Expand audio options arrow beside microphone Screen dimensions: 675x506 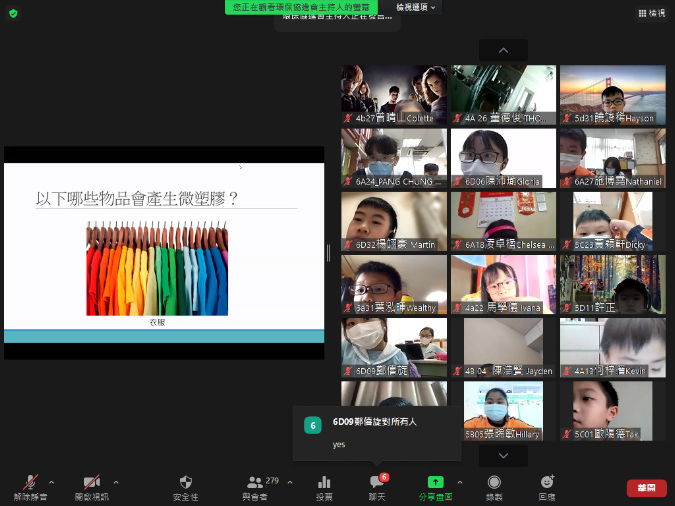point(51,482)
